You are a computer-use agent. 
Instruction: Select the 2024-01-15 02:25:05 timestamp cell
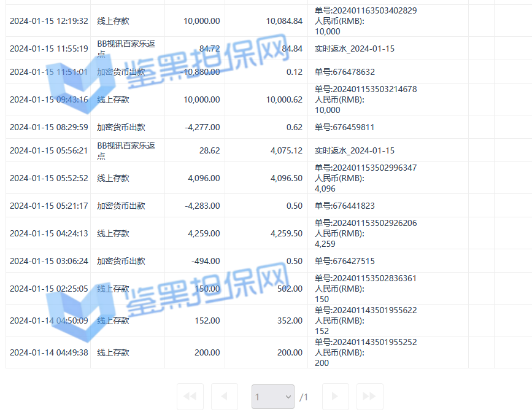[x=49, y=289]
